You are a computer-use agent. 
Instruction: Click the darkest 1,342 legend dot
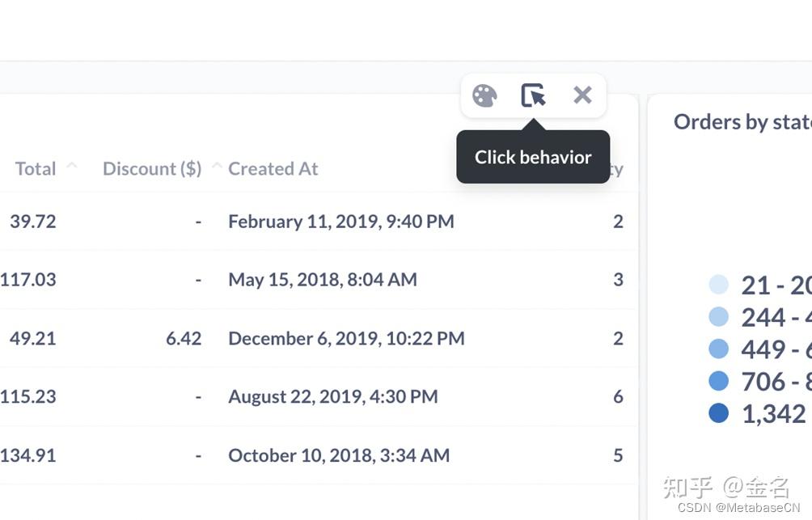718,414
